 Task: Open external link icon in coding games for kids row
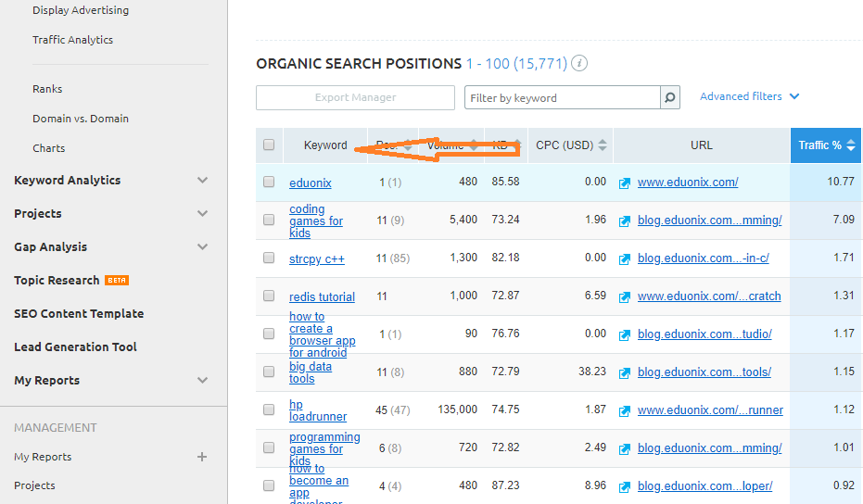(x=624, y=221)
